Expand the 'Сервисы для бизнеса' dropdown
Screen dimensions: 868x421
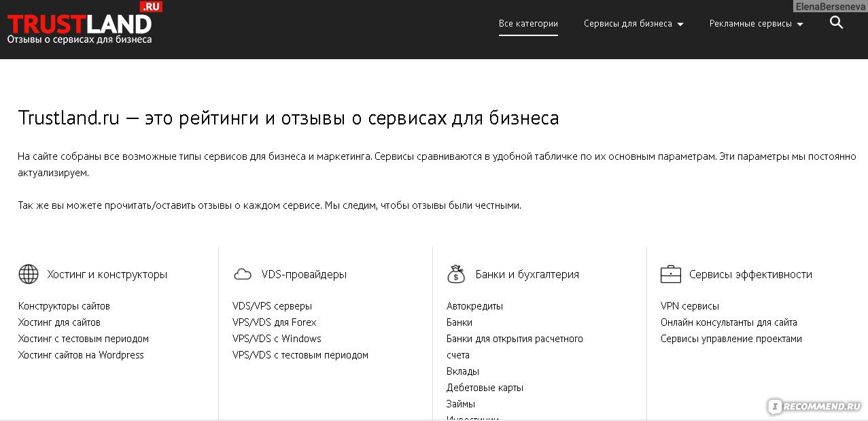(x=633, y=24)
